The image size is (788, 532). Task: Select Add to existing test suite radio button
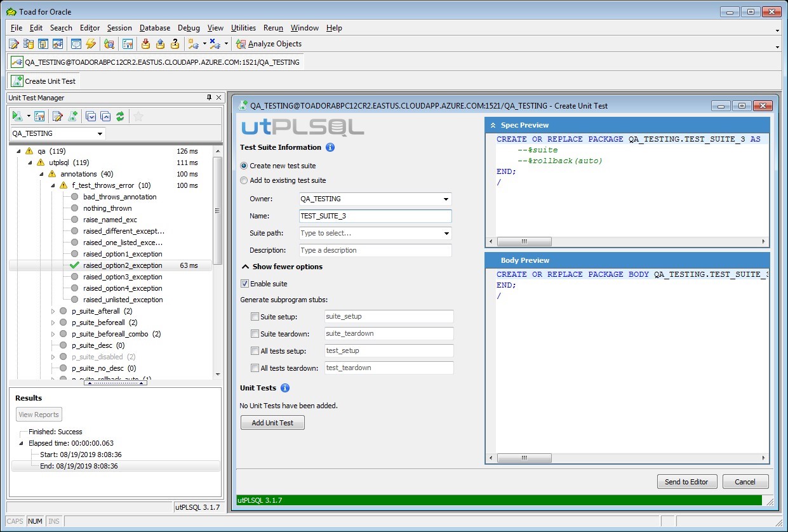click(244, 180)
